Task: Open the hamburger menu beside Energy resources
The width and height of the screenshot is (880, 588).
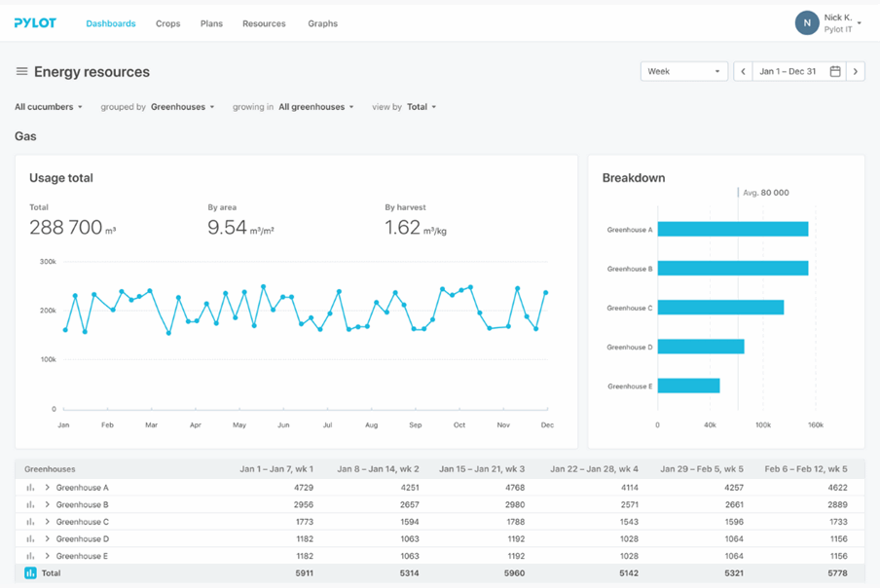Action: pyautogui.click(x=21, y=72)
